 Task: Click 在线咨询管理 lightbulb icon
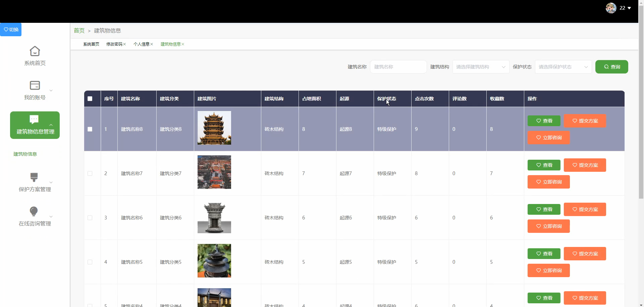point(34,211)
